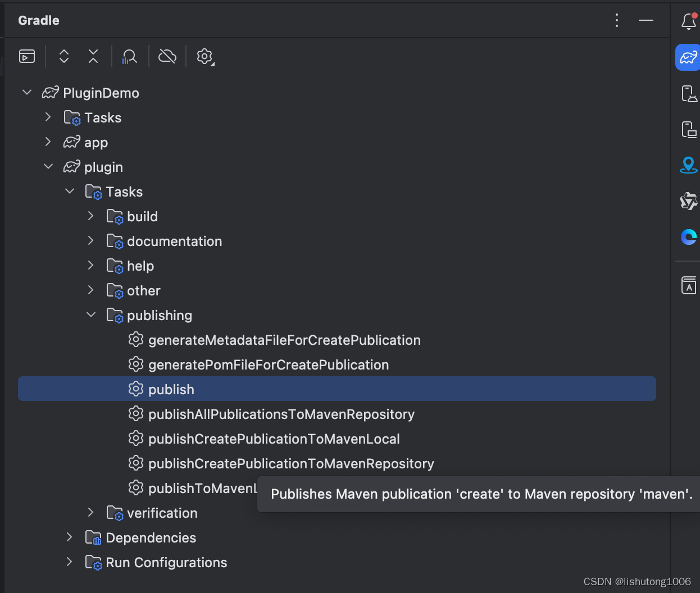700x593 pixels.
Task: Click the Maven publication tooltip text
Action: point(481,494)
